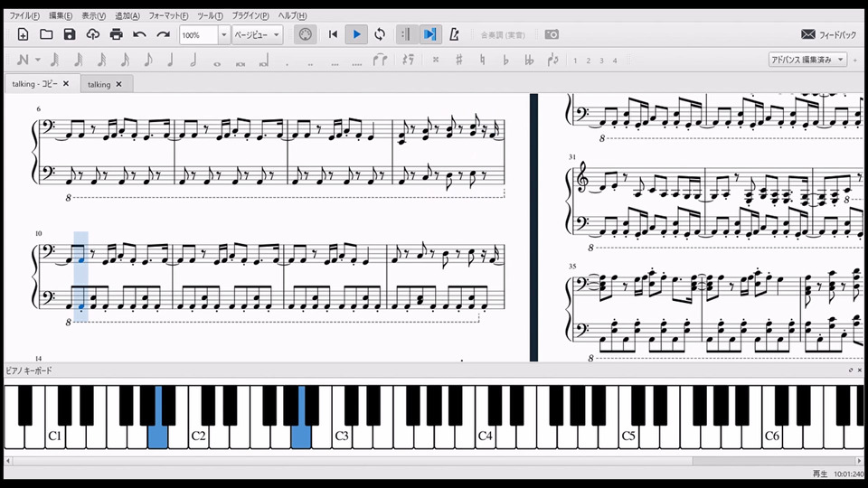Toggle rest input with the rest icon
Viewport: 868px width, 488px height.
[x=408, y=60]
